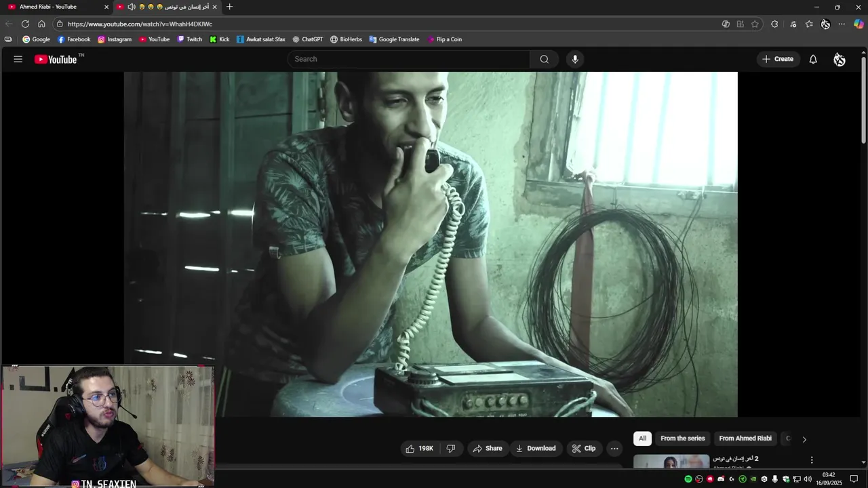Open Windows notification center

[854, 479]
